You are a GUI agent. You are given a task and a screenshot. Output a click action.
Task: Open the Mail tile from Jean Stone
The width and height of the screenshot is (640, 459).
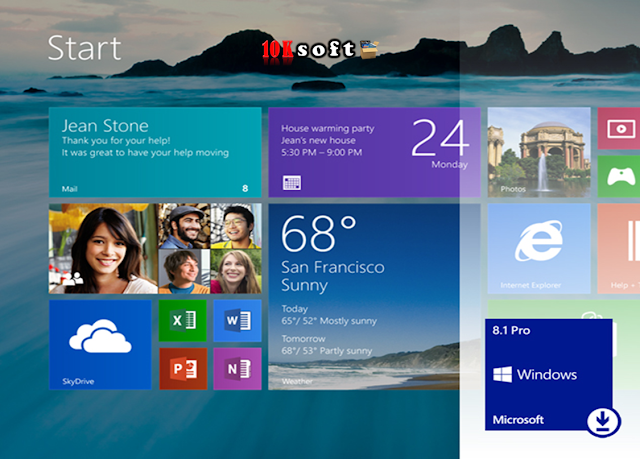[x=155, y=152]
